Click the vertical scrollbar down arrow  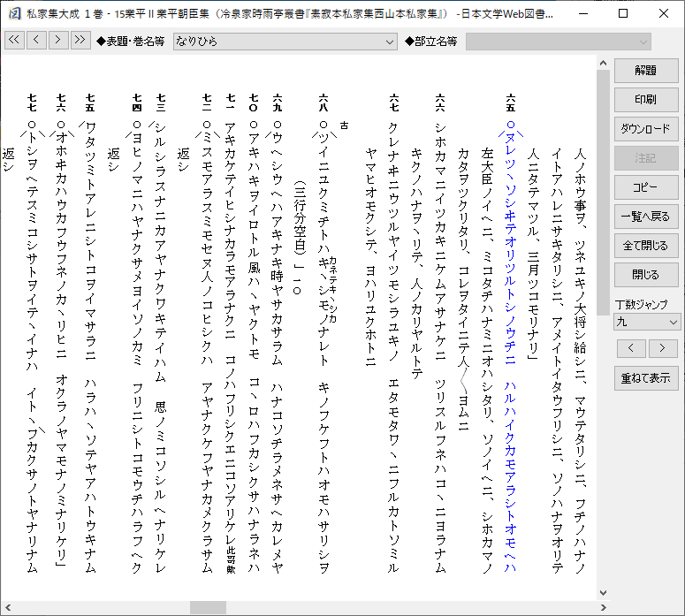point(604,593)
